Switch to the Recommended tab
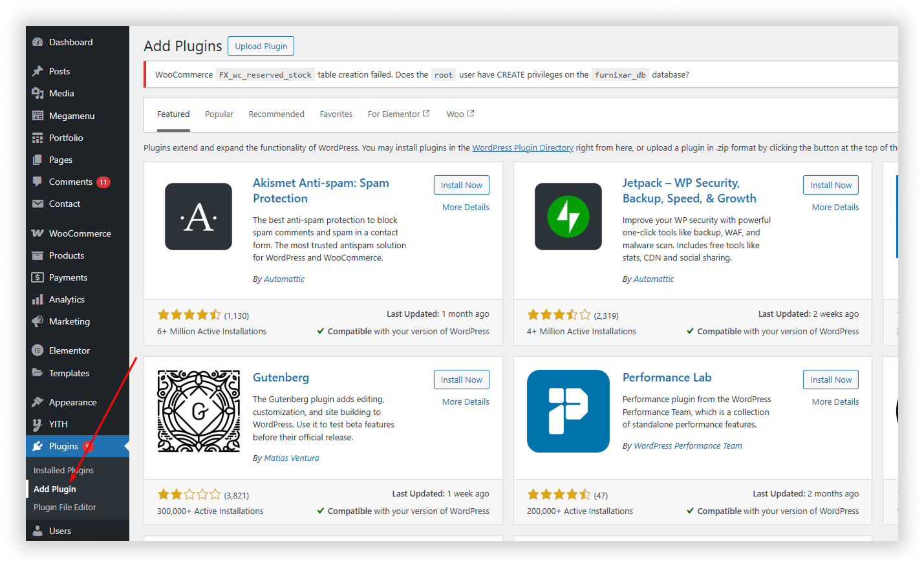The height and width of the screenshot is (567, 924). pos(276,114)
